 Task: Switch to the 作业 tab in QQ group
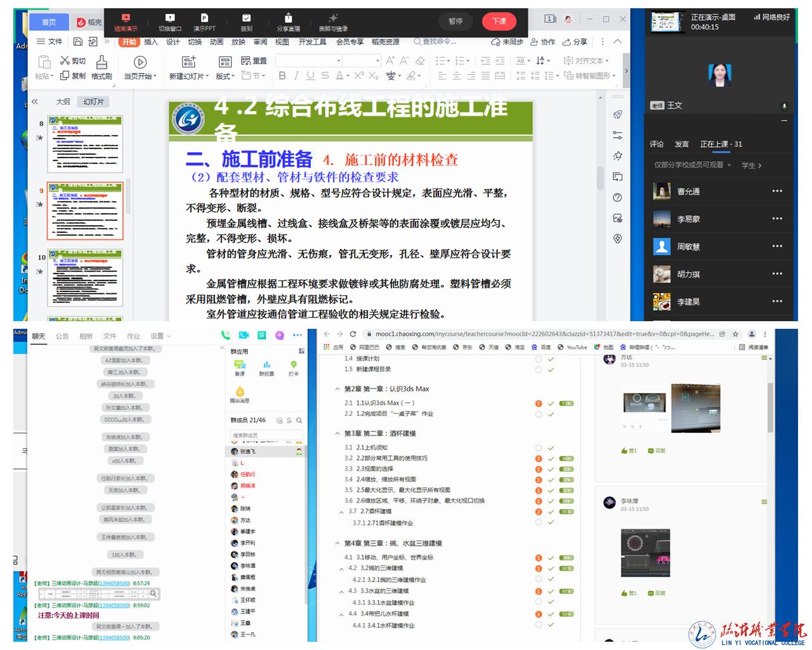[133, 336]
